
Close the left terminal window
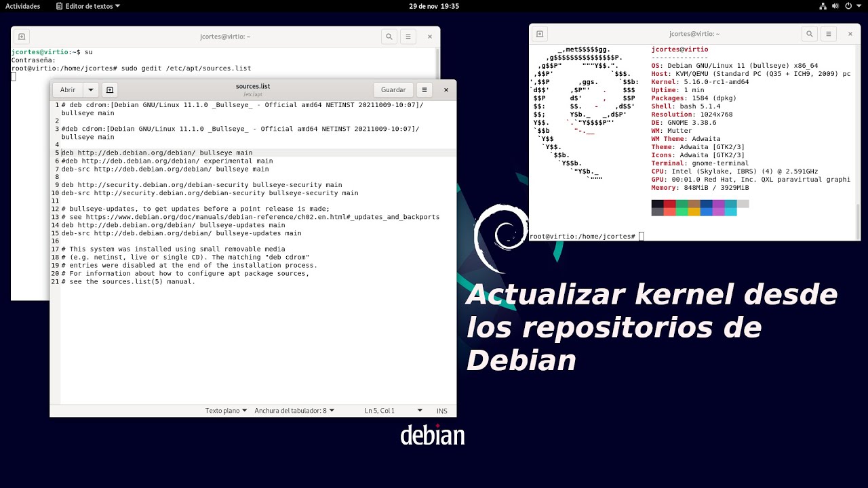tap(429, 37)
